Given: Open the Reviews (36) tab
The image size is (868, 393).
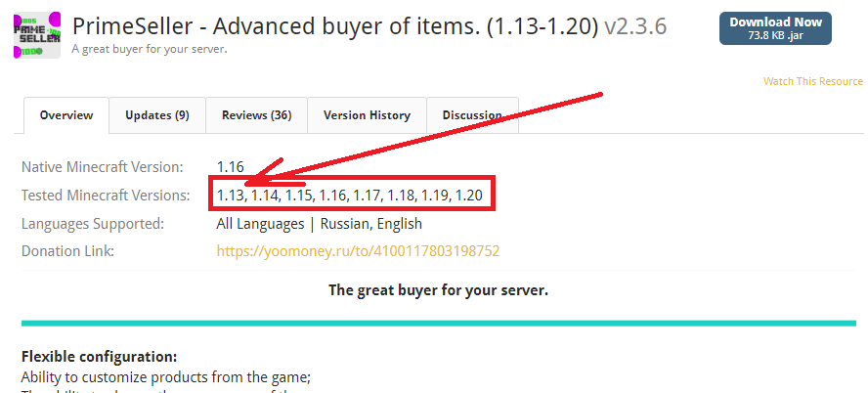Looking at the screenshot, I should pyautogui.click(x=256, y=115).
